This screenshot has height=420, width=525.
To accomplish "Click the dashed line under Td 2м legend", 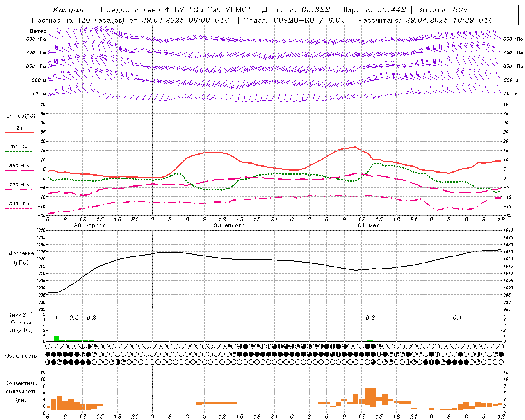I will point(18,152).
